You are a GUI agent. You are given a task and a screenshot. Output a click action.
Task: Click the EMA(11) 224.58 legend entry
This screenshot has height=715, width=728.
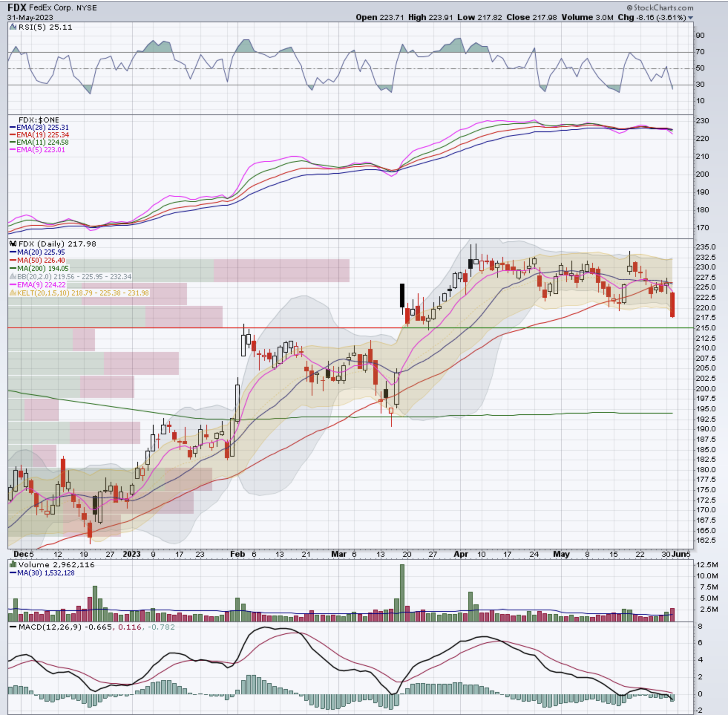pyautogui.click(x=39, y=142)
